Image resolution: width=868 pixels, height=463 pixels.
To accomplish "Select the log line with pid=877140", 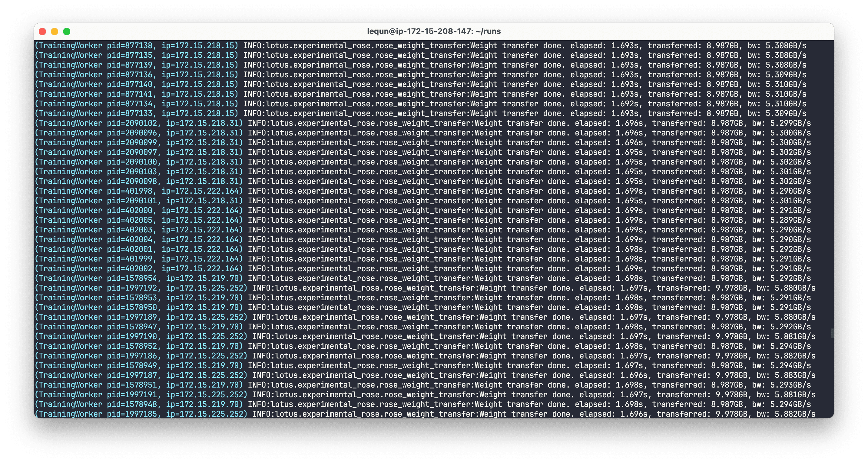I will point(420,84).
